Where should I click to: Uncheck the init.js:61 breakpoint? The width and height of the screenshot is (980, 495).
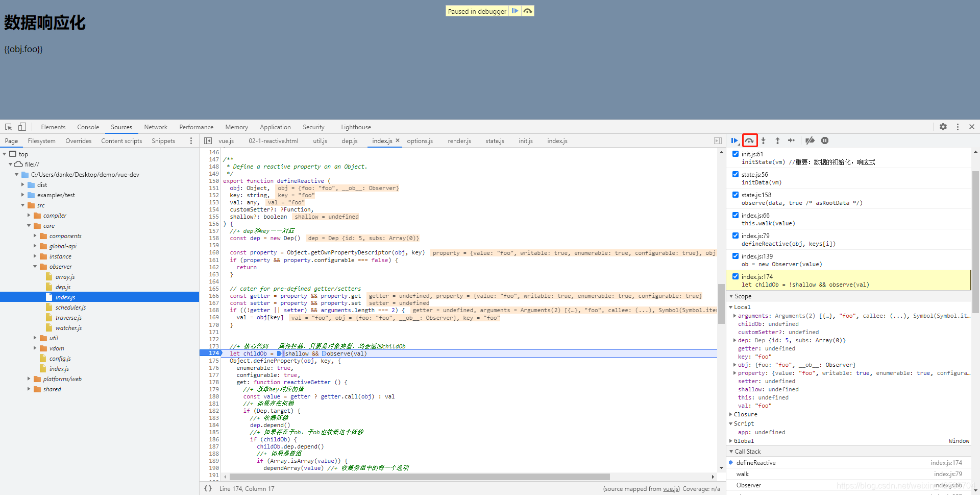coord(736,154)
